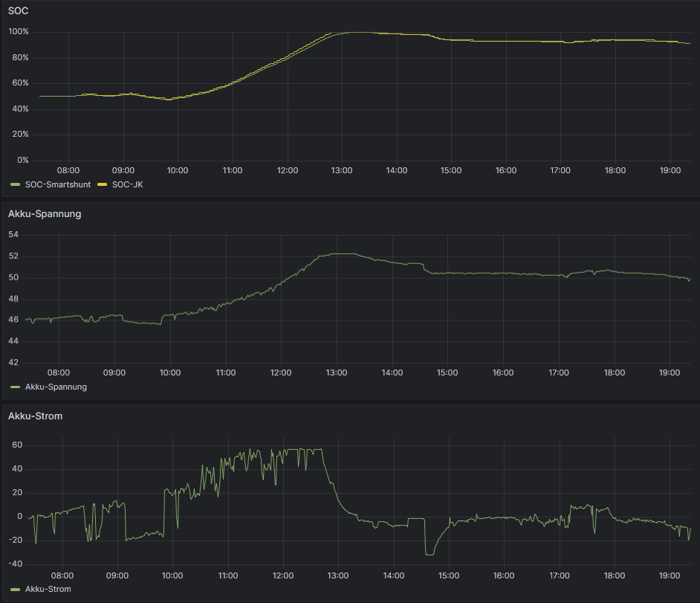The width and height of the screenshot is (700, 603).
Task: Click the Akku-Strom legend color swatch
Action: point(16,590)
